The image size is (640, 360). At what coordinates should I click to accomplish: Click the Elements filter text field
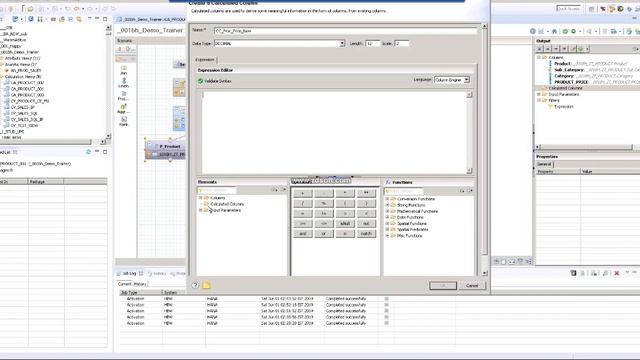[x=217, y=190]
